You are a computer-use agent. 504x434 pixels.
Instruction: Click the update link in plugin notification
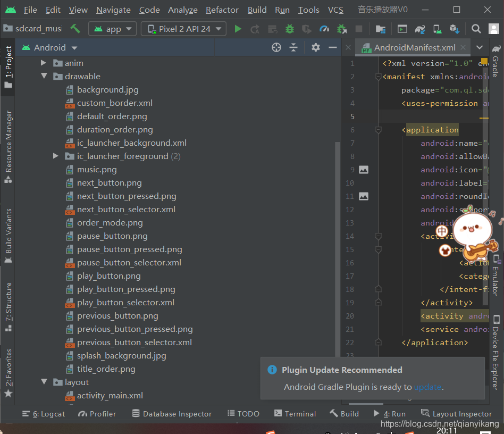pos(427,387)
